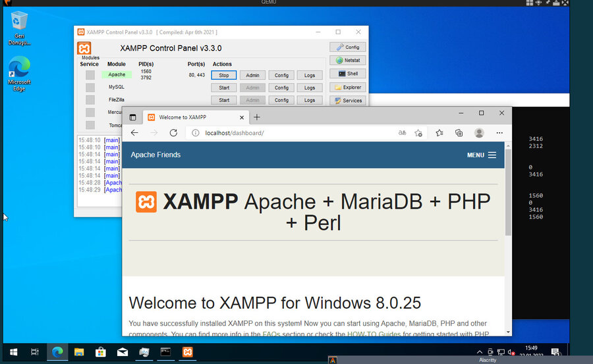This screenshot has width=593, height=364.
Task: Select the Welcome to XAMPP tab
Action: pos(196,117)
